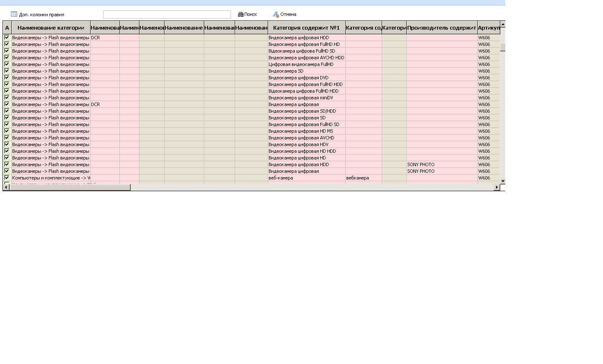Open Доп. колонки правил
The image size is (603, 364).
tap(38, 14)
